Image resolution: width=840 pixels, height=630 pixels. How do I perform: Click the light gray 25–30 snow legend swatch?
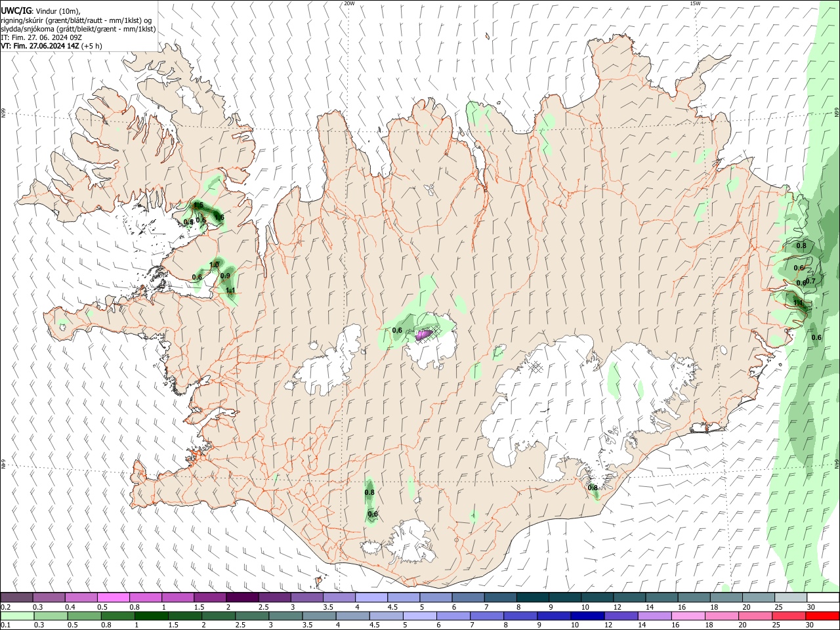790,597
